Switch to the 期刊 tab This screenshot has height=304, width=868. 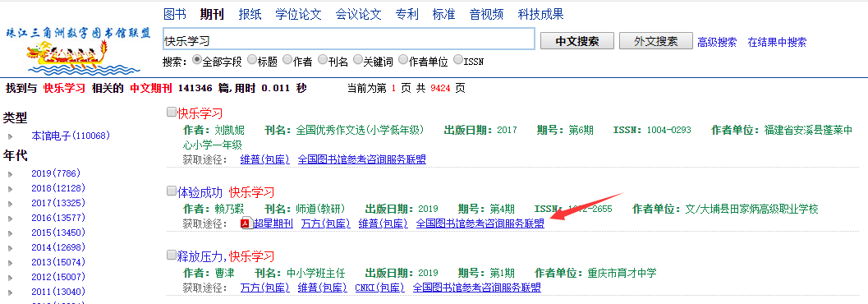[212, 15]
